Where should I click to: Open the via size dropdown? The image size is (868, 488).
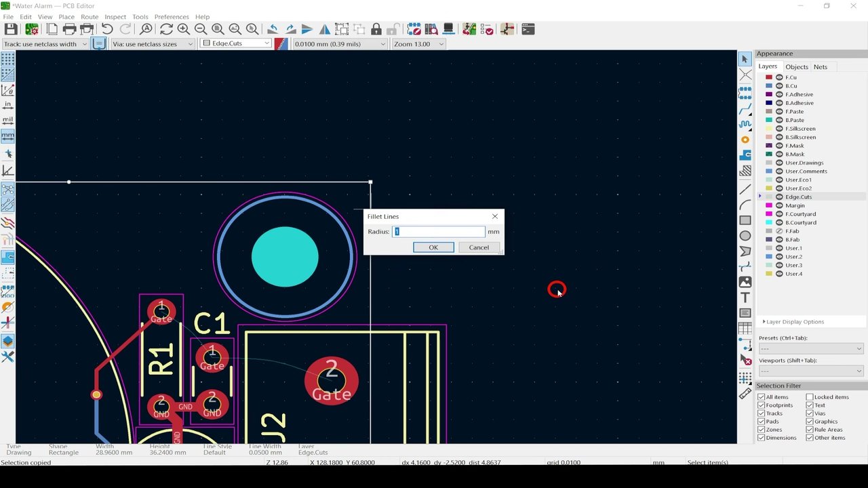(x=153, y=43)
